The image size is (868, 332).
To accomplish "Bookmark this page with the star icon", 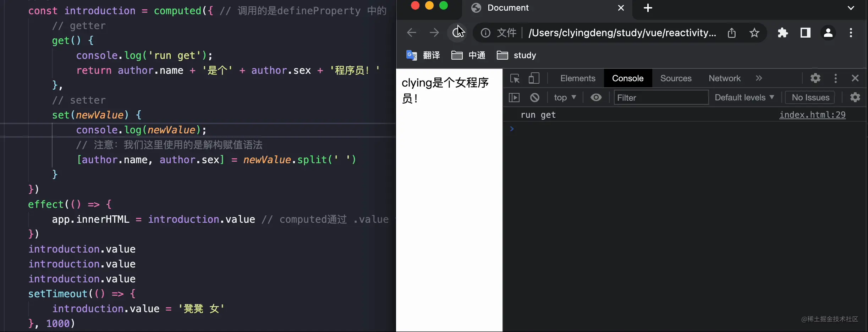I will click(x=754, y=33).
